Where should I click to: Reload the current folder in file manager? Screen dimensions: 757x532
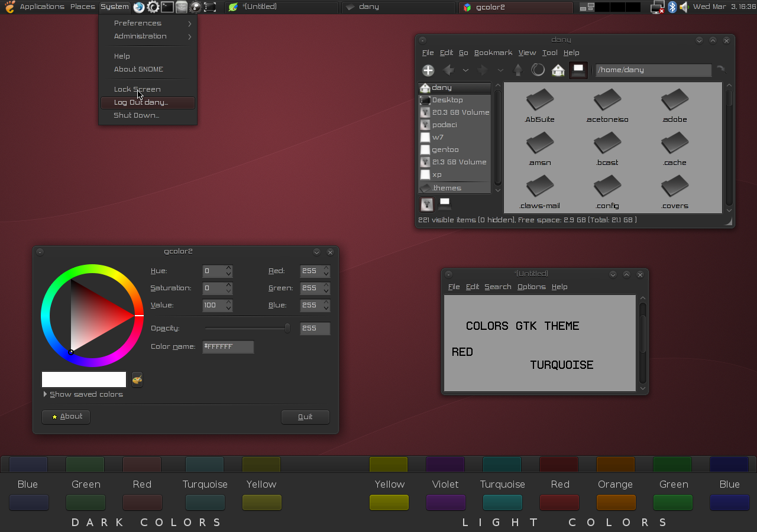(538, 70)
